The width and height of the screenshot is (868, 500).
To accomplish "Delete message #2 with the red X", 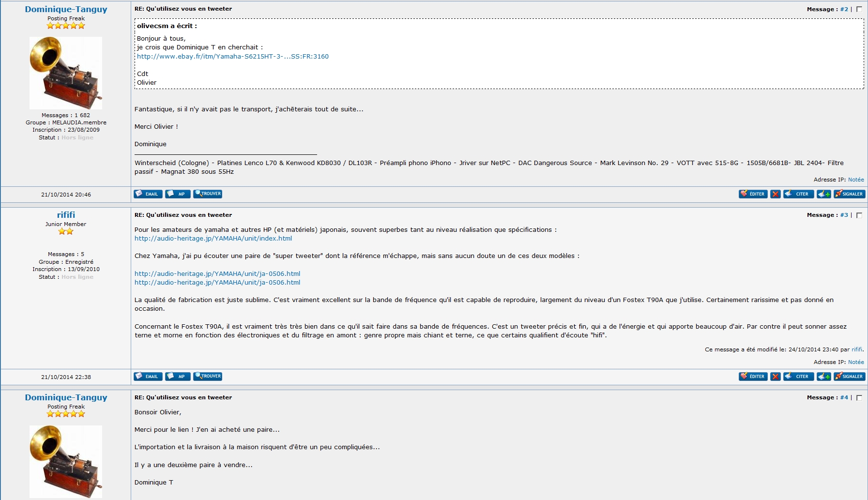I will pos(775,194).
